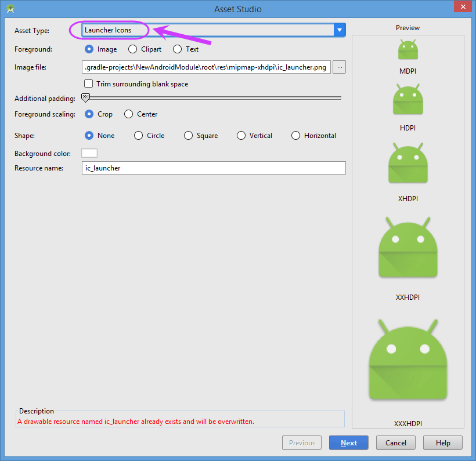Click the XXXHDPI launcher icon preview

(x=408, y=360)
